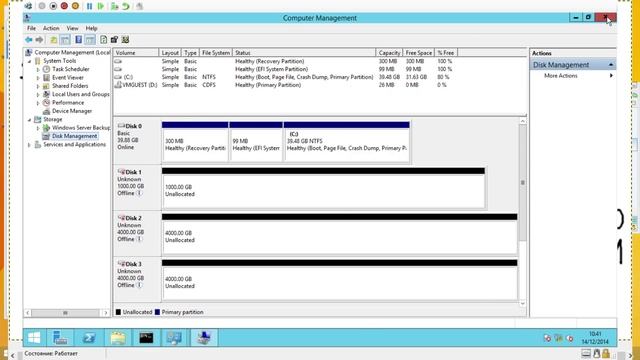
Task: Click the info icon beside Disk 1 Offline
Action: 140,193
